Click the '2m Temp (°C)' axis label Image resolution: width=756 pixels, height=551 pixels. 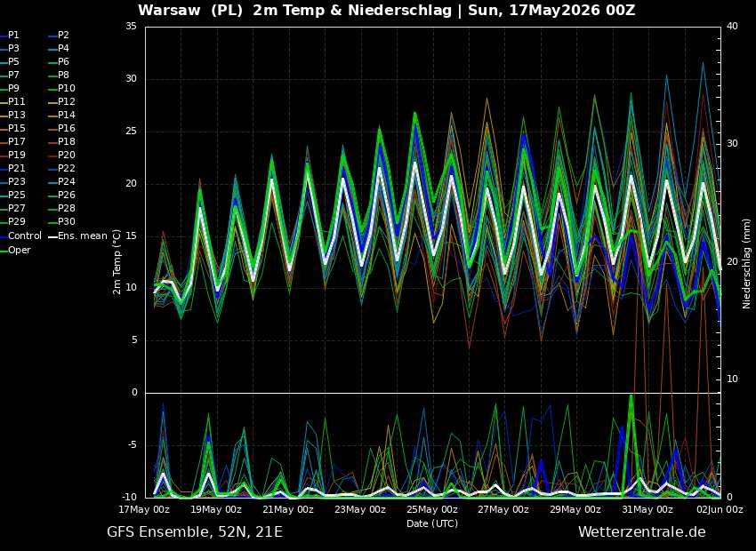[117, 261]
